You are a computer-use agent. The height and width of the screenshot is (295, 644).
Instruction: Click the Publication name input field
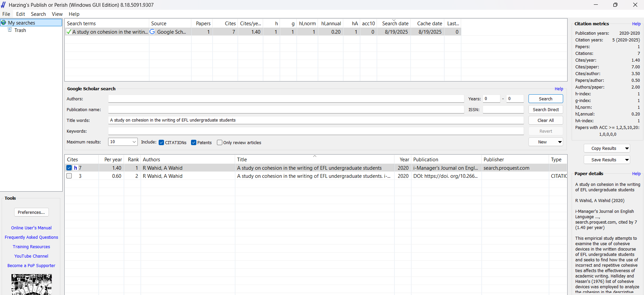coord(286,109)
